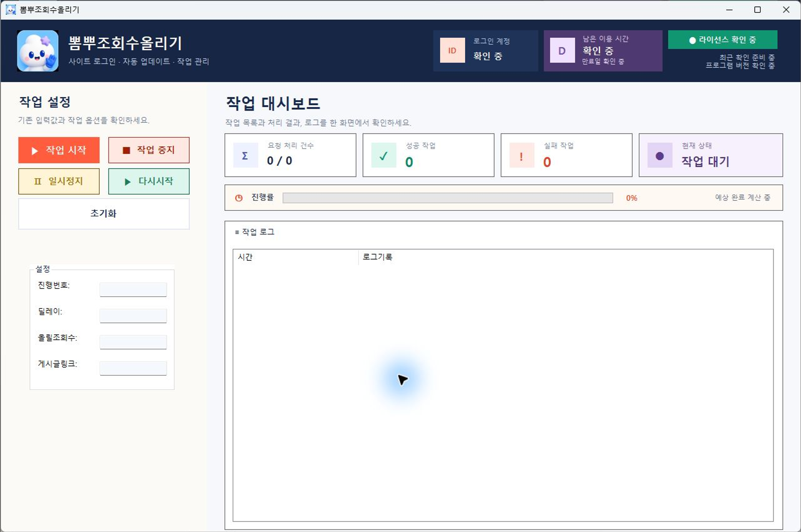Click the 라이선스 확인 중 button

[722, 40]
